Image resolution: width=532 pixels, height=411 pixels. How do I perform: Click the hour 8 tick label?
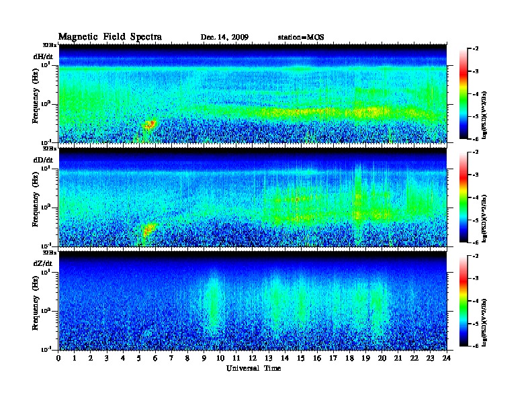187,358
